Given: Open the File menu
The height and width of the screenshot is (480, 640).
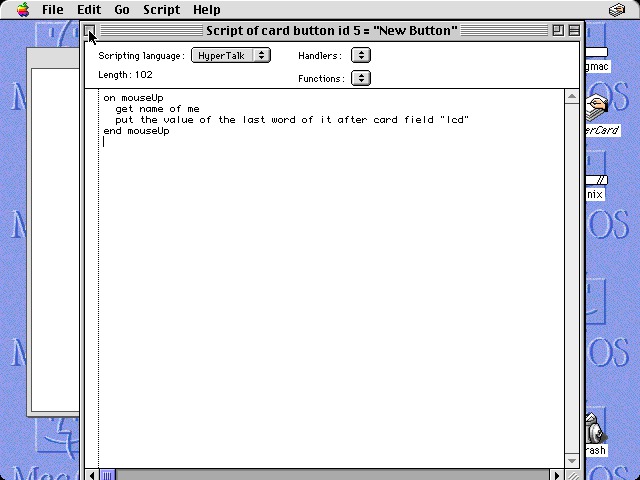Looking at the screenshot, I should coord(53,9).
